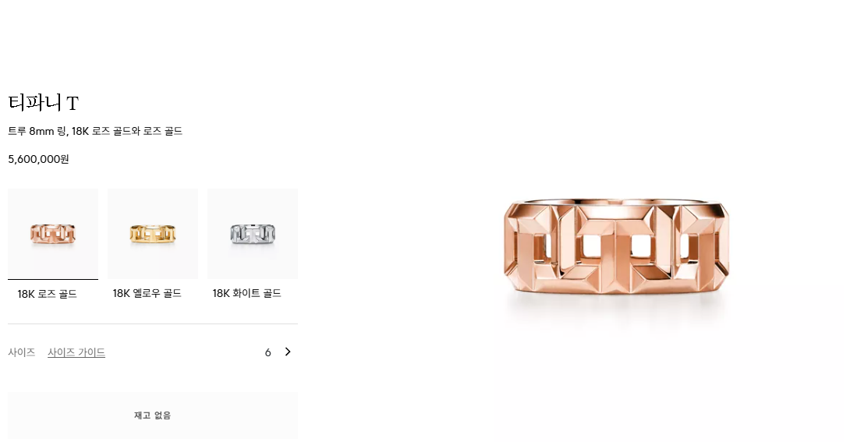Click the underline beneath the rose gold thumbnail
This screenshot has width=868, height=442.
53,279
